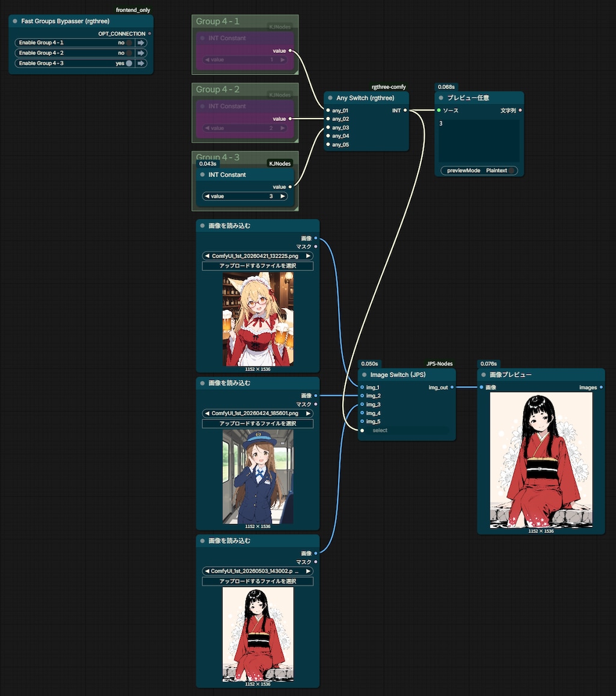Collapse the Fast Groups Bypasser node dot
Image resolution: width=616 pixels, height=696 pixels.
pos(15,21)
